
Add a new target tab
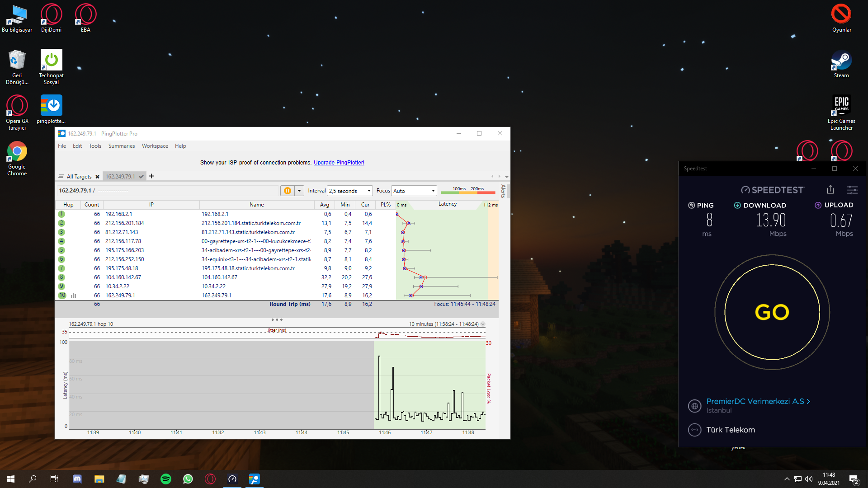pyautogui.click(x=151, y=176)
